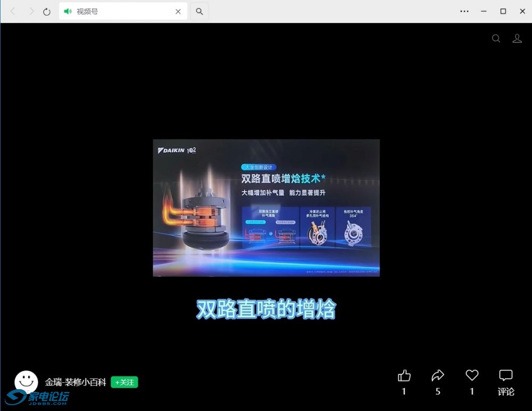Open the user profile icon
Screen dimensions: 532x411
[517, 38]
